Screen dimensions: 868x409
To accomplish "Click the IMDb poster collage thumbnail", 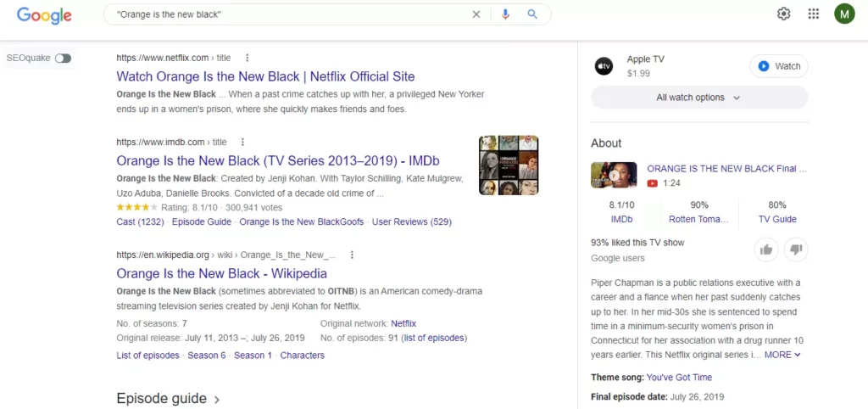I will point(509,165).
